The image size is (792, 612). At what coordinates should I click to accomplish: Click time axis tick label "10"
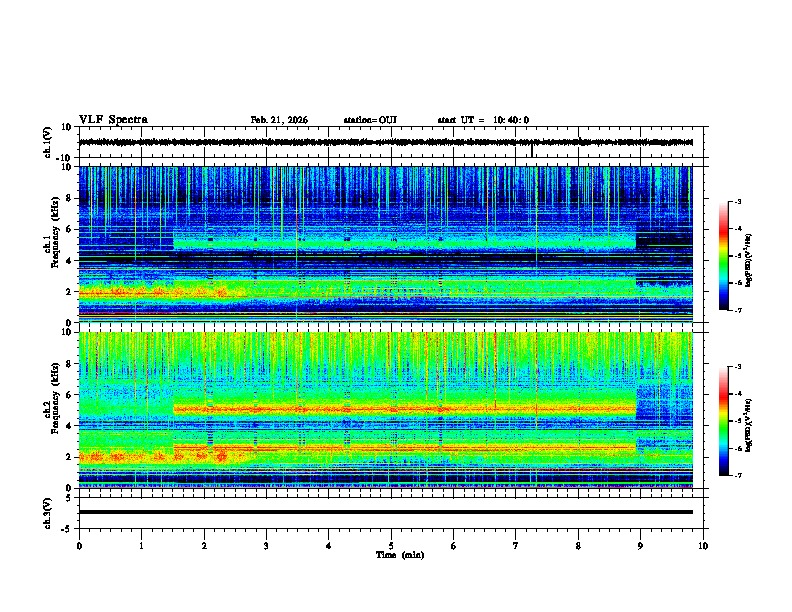[703, 546]
